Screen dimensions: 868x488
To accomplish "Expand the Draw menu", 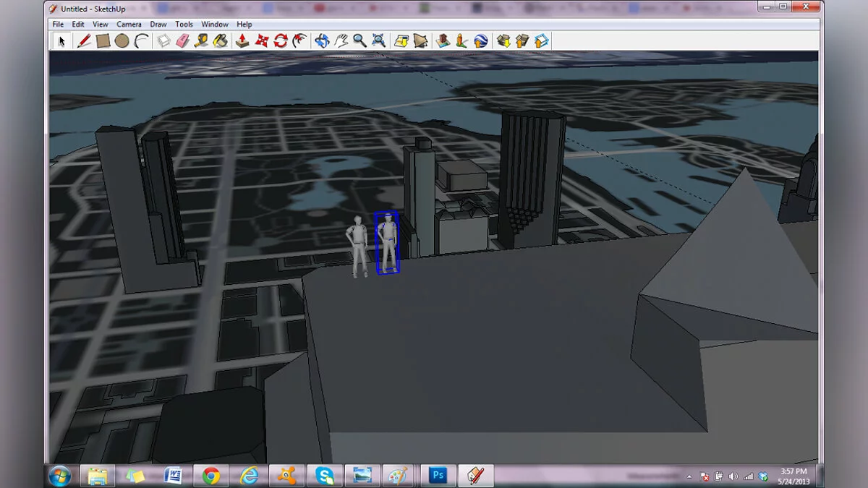I will point(158,25).
